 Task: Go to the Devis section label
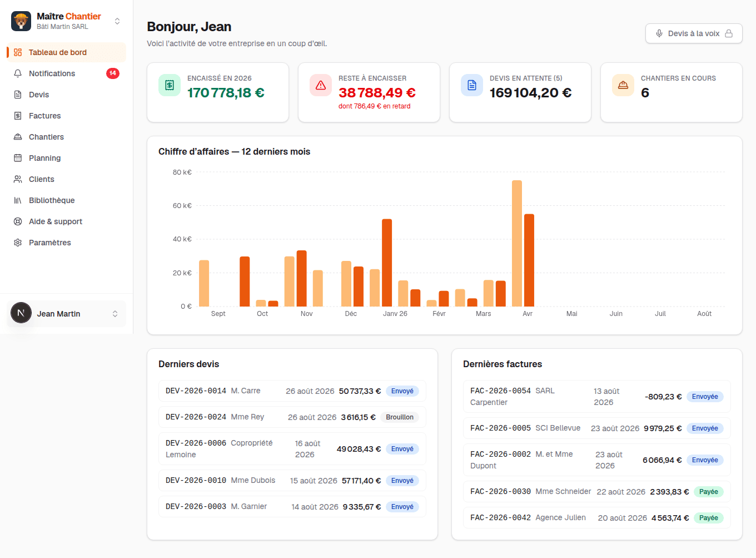[39, 95]
